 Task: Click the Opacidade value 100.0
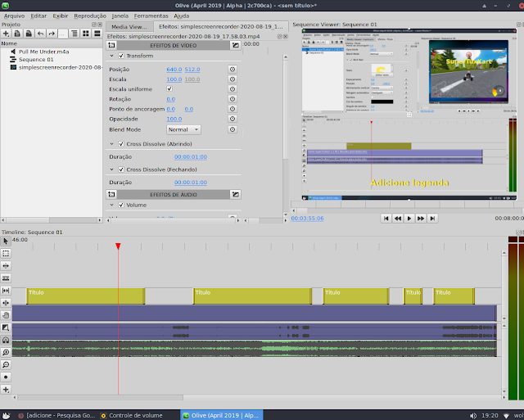tap(174, 119)
